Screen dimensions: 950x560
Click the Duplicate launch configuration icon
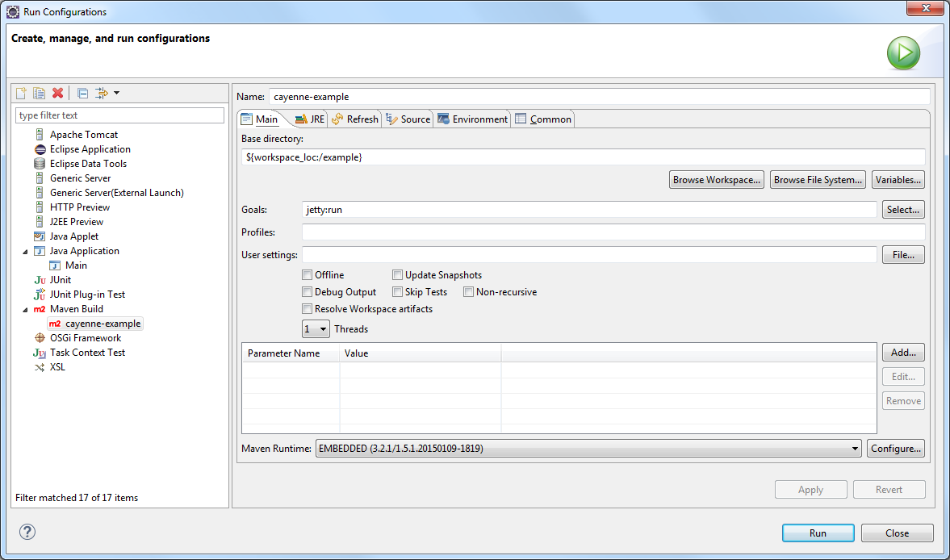40,93
